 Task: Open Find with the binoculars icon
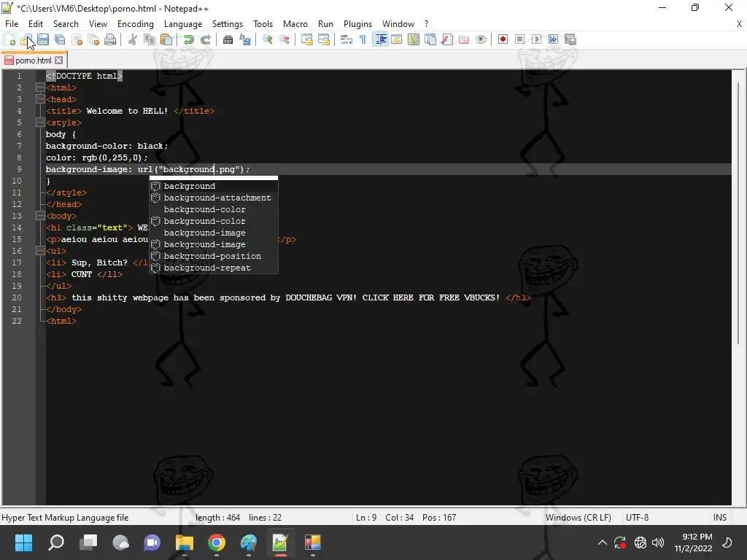228,39
